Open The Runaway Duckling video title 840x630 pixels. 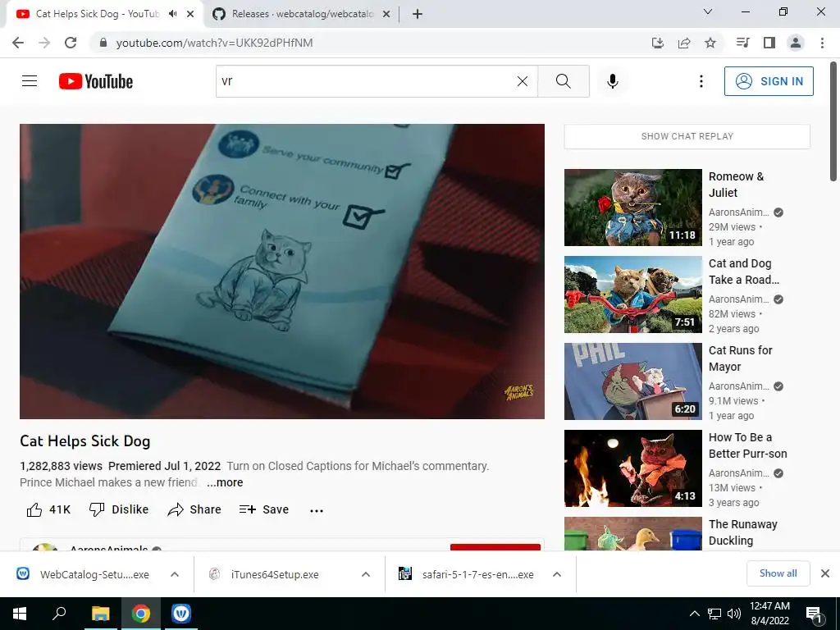(x=742, y=532)
